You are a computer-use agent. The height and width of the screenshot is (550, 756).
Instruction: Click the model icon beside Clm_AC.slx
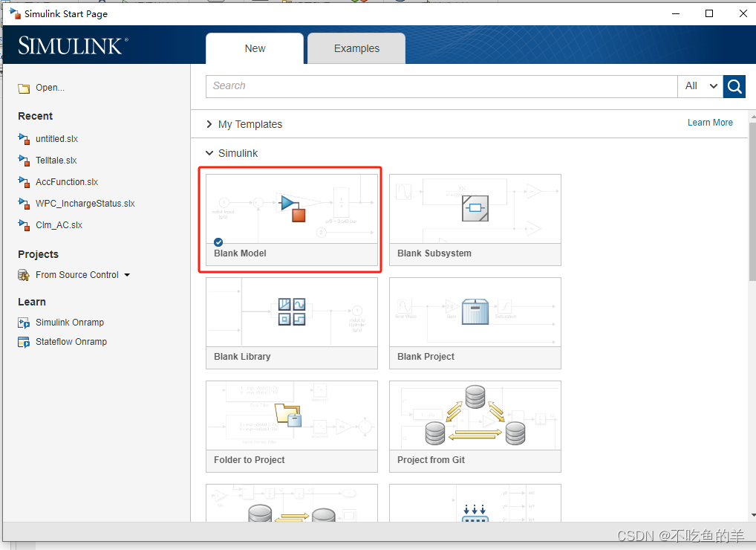(24, 225)
